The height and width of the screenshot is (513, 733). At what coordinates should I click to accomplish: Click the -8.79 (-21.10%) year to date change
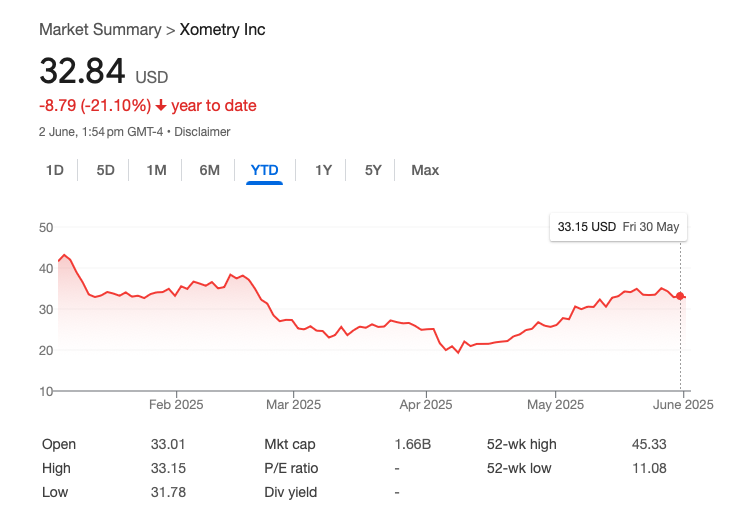(148, 106)
